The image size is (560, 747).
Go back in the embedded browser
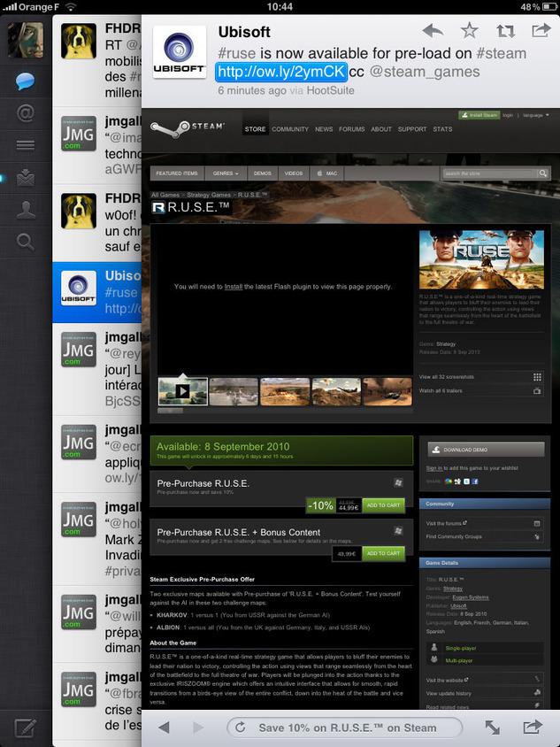[x=164, y=728]
